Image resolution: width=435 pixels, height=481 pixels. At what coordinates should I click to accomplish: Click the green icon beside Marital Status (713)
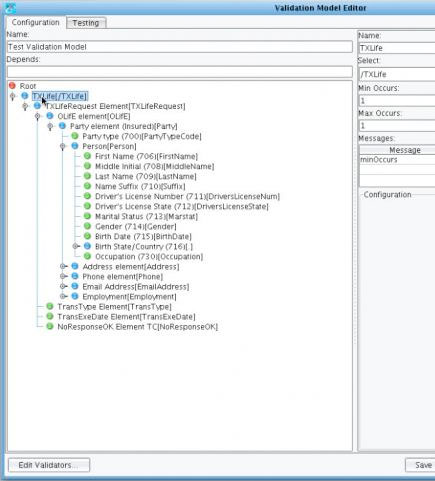(x=87, y=216)
